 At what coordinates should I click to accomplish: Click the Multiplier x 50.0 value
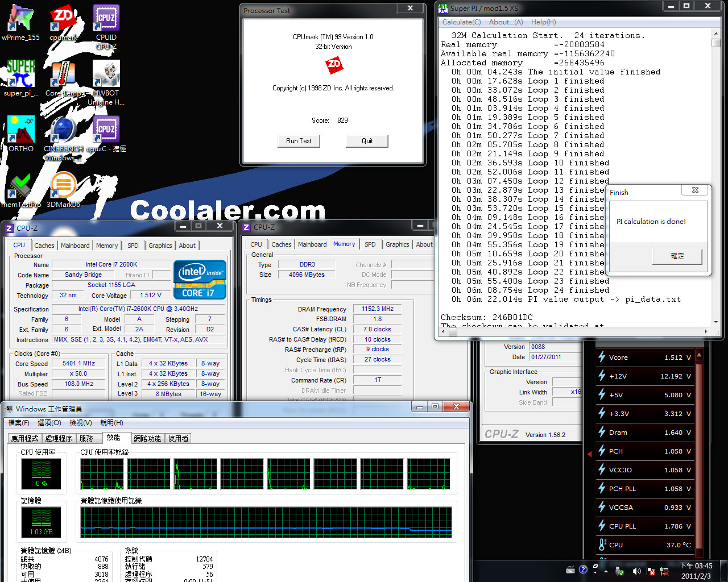pyautogui.click(x=79, y=373)
